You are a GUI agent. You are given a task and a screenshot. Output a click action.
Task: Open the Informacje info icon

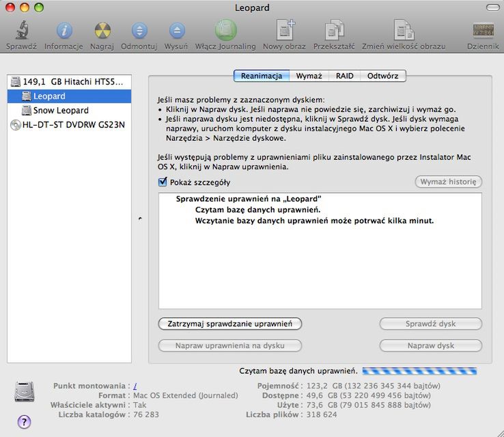pyautogui.click(x=64, y=31)
